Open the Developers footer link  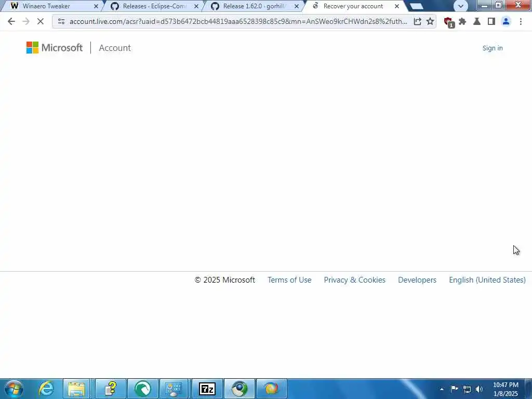pos(417,280)
